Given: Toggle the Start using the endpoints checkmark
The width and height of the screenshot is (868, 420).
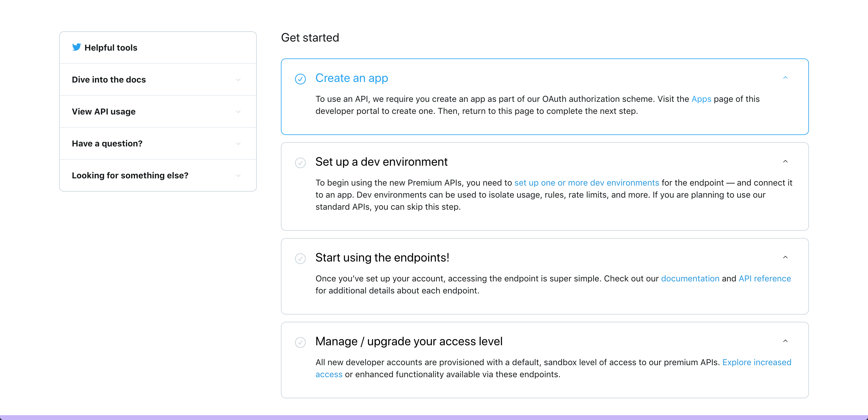Looking at the screenshot, I should click(x=300, y=258).
